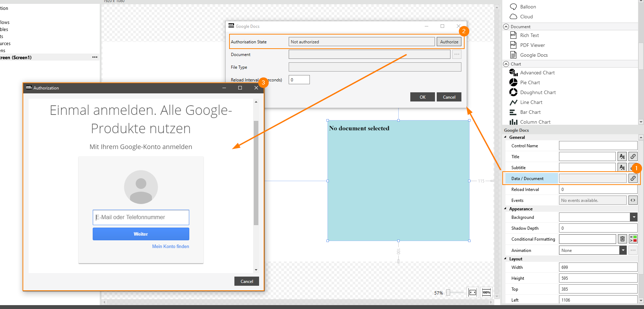
Task: Open the Events code editor
Action: click(x=633, y=200)
